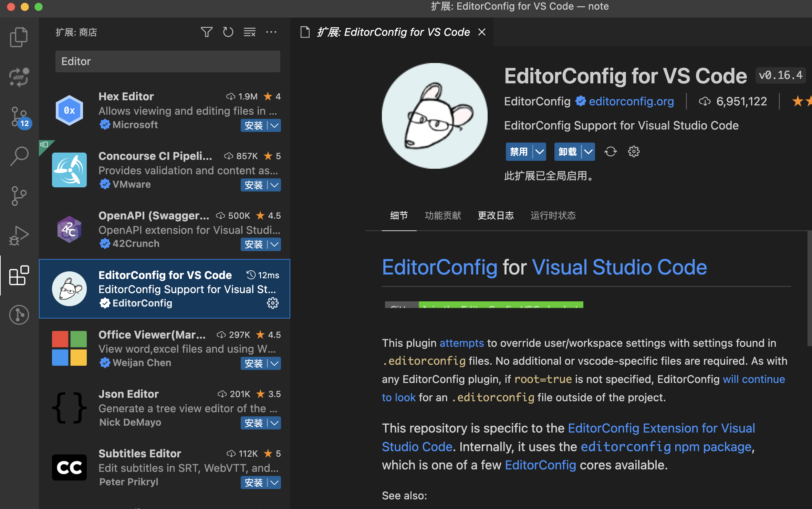Open the editorconfig.org publisher link

(631, 102)
